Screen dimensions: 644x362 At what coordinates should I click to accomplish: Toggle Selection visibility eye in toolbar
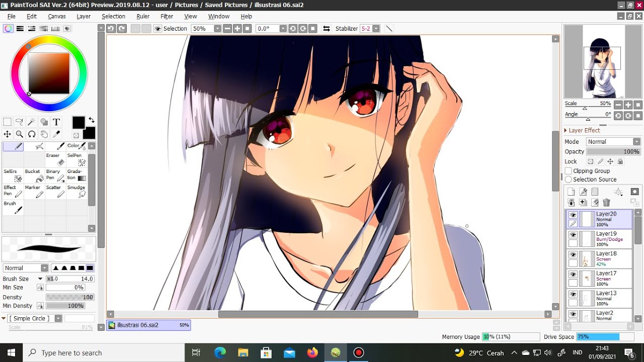[x=158, y=29]
